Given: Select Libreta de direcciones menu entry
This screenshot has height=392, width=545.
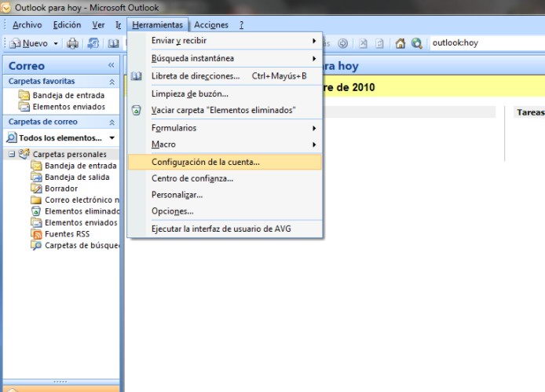Looking at the screenshot, I should pyautogui.click(x=225, y=76).
